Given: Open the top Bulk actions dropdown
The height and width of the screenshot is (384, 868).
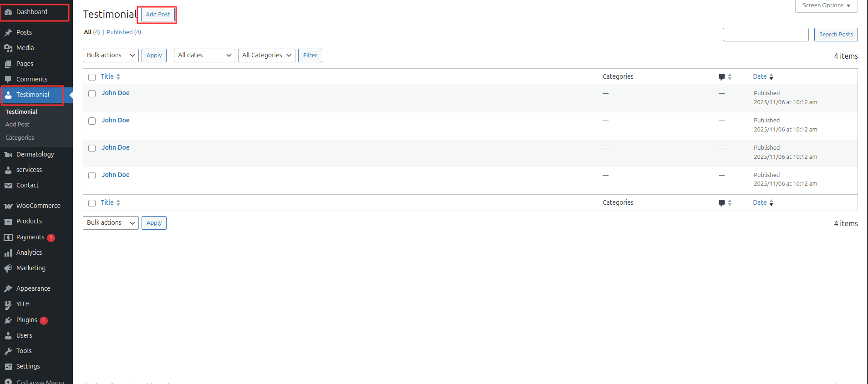Looking at the screenshot, I should [x=111, y=56].
